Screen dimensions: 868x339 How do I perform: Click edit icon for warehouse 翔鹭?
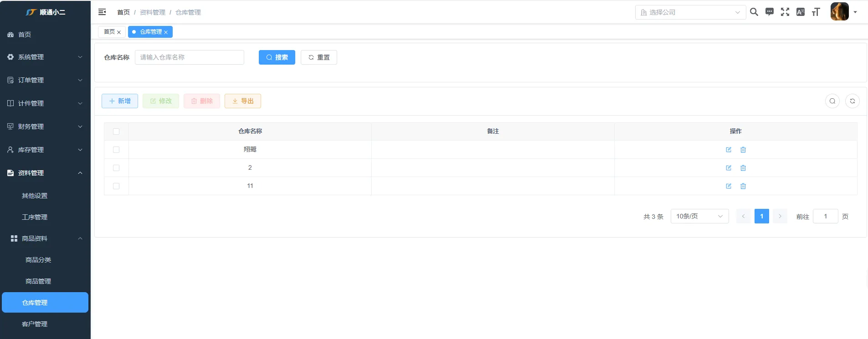(728, 150)
